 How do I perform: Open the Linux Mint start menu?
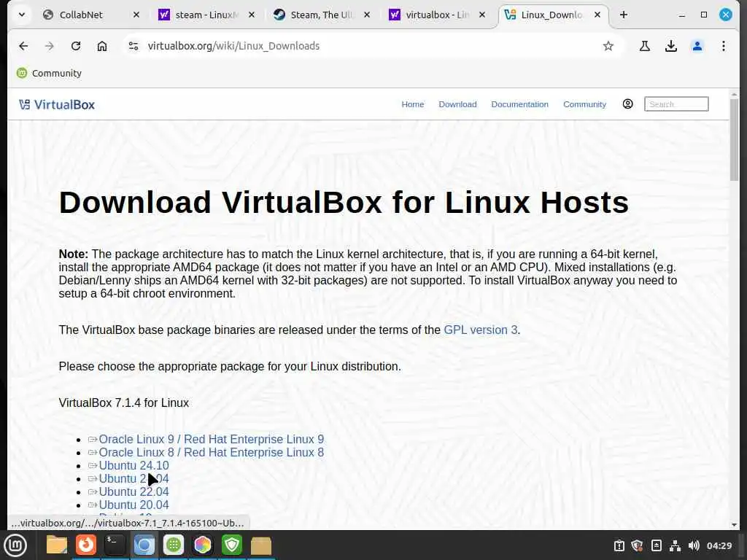(x=15, y=545)
